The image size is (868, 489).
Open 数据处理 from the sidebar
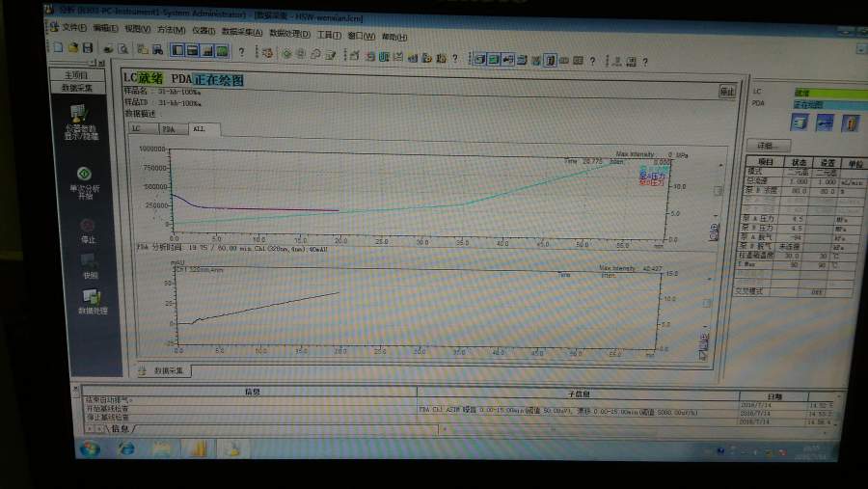(93, 302)
